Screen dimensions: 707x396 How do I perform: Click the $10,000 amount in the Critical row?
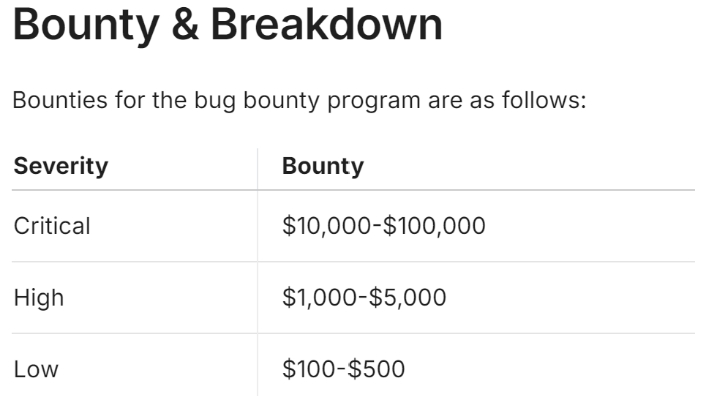326,226
